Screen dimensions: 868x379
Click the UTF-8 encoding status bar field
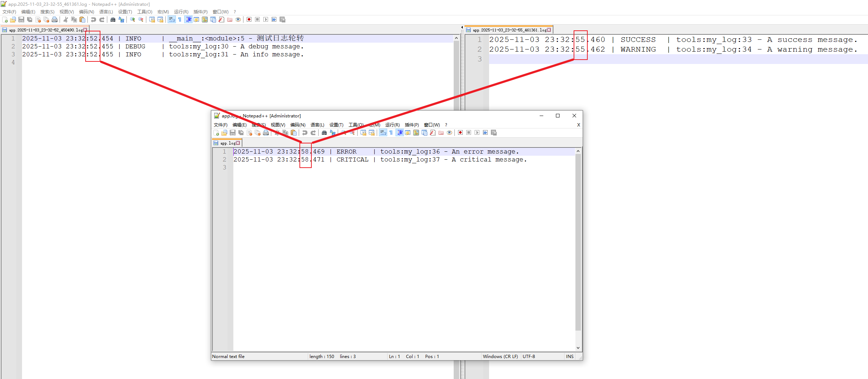[x=529, y=357]
